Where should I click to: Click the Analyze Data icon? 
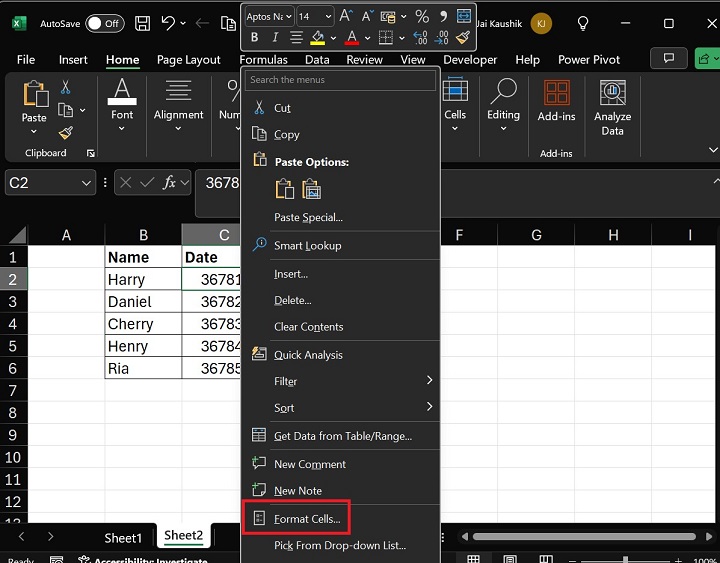[x=612, y=94]
